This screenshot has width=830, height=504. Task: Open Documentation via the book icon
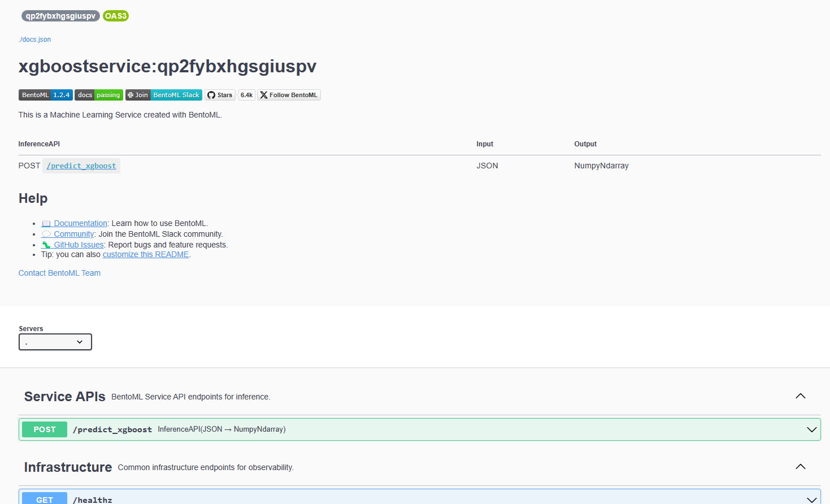tap(47, 223)
